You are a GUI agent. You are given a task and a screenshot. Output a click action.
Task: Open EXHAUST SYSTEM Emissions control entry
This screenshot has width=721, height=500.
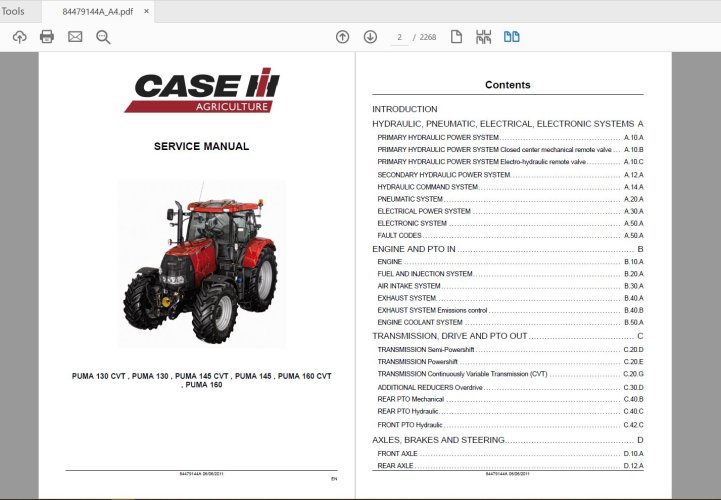click(510, 310)
